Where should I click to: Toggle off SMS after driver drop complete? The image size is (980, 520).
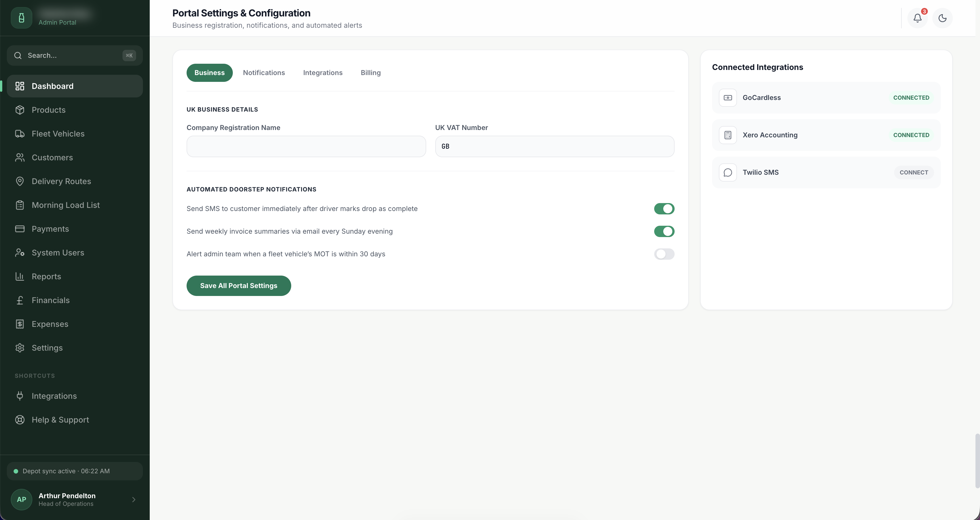coord(664,209)
